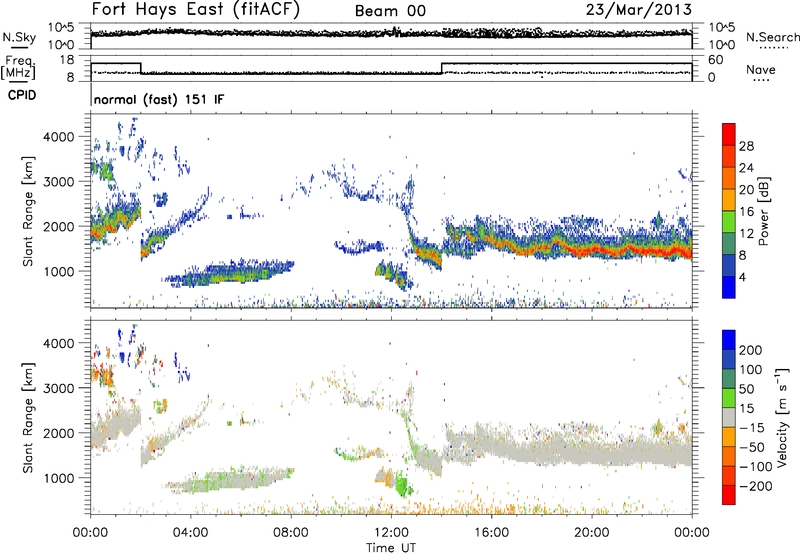Click the 'Beam 00' label
The image size is (800, 554).
tap(390, 11)
